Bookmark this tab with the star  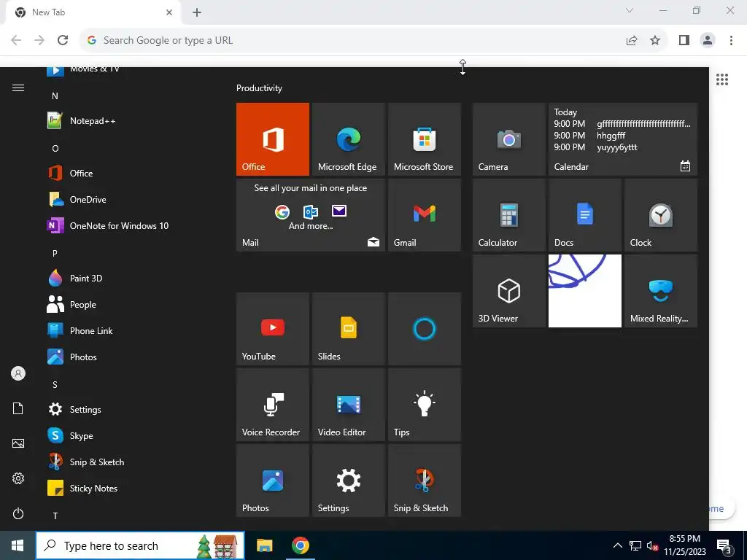point(655,41)
